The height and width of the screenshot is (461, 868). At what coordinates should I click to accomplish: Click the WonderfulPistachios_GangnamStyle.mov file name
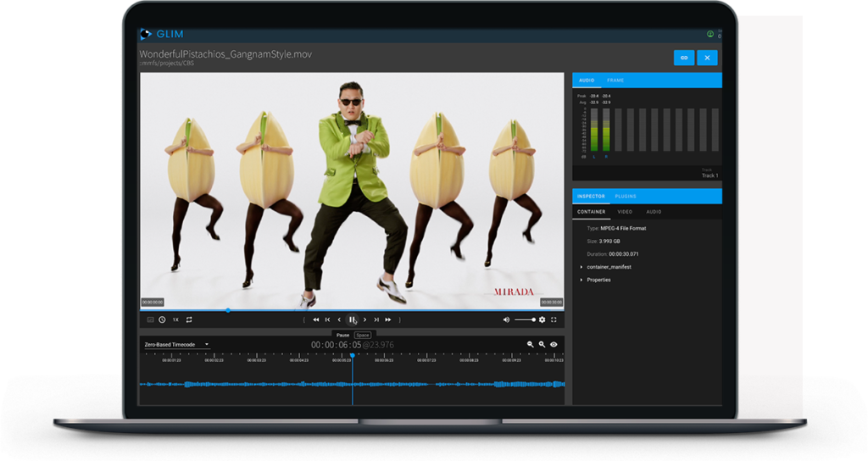pyautogui.click(x=225, y=54)
